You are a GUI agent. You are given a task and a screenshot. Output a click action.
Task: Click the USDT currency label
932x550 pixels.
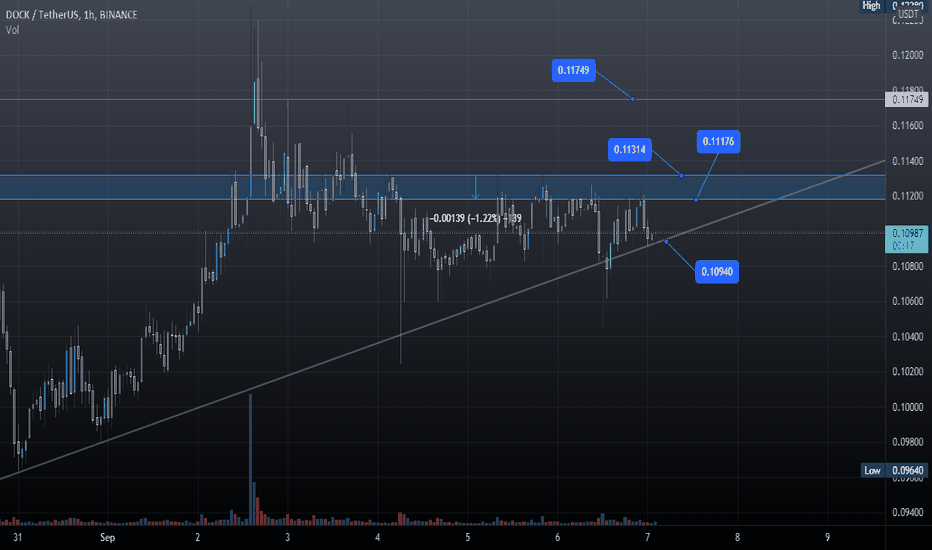coord(908,14)
